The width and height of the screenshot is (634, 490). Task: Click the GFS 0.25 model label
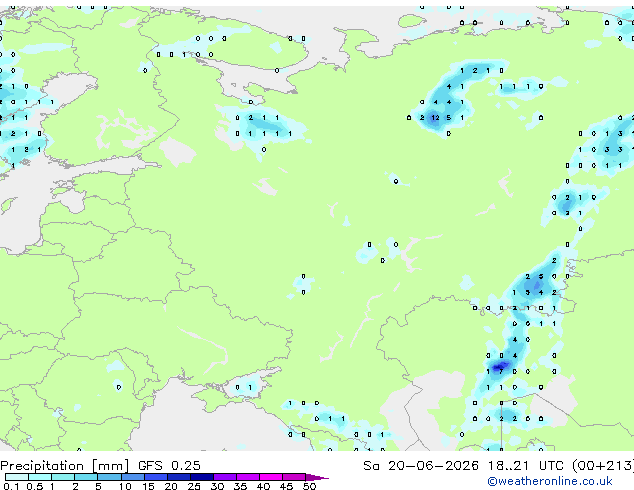coord(169,466)
